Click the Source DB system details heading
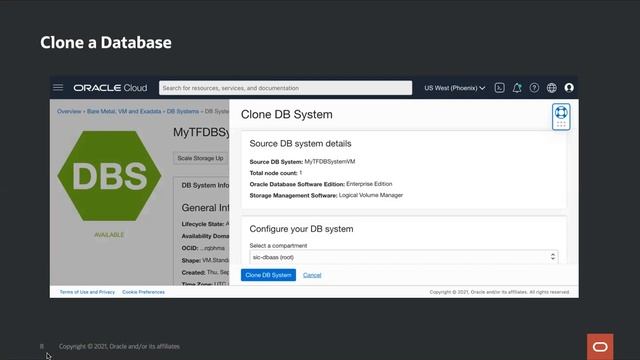 pyautogui.click(x=300, y=144)
